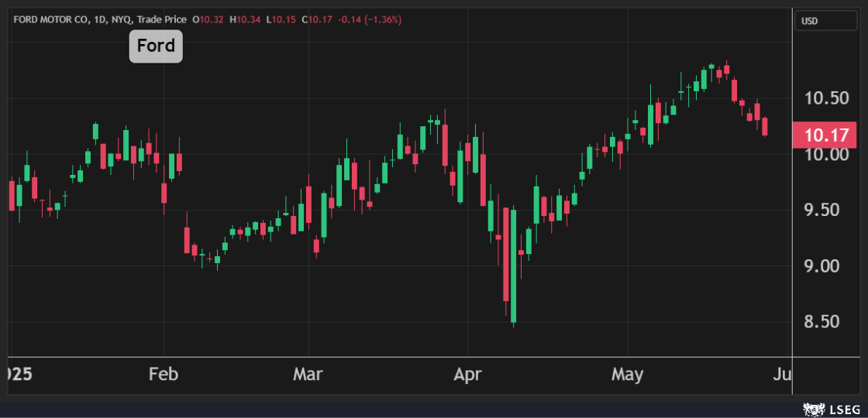
Task: Click the Ford label badge
Action: (x=156, y=46)
